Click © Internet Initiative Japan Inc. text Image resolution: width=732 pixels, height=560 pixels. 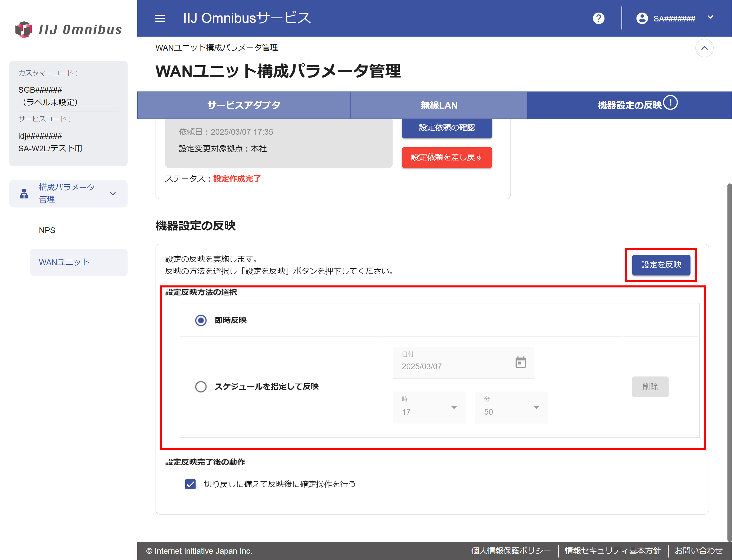tap(199, 551)
